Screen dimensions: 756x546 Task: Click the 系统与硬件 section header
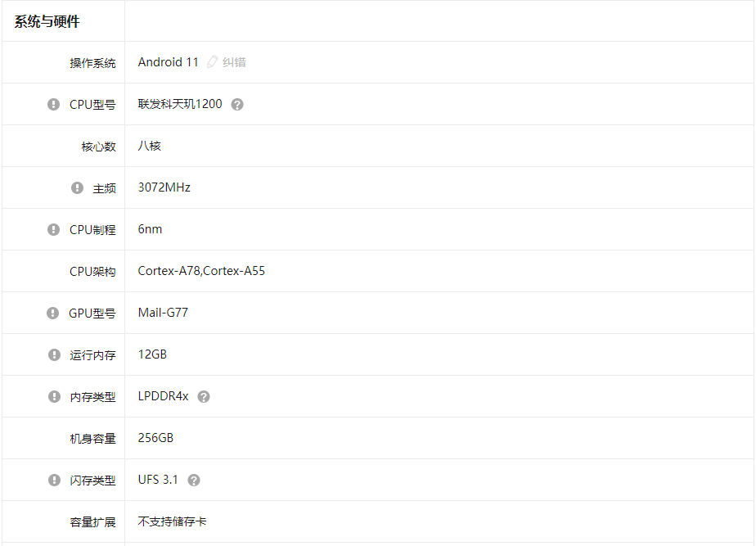[47, 20]
